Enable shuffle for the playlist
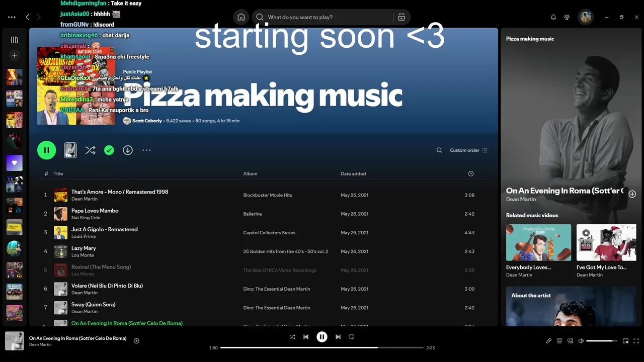 (90, 150)
